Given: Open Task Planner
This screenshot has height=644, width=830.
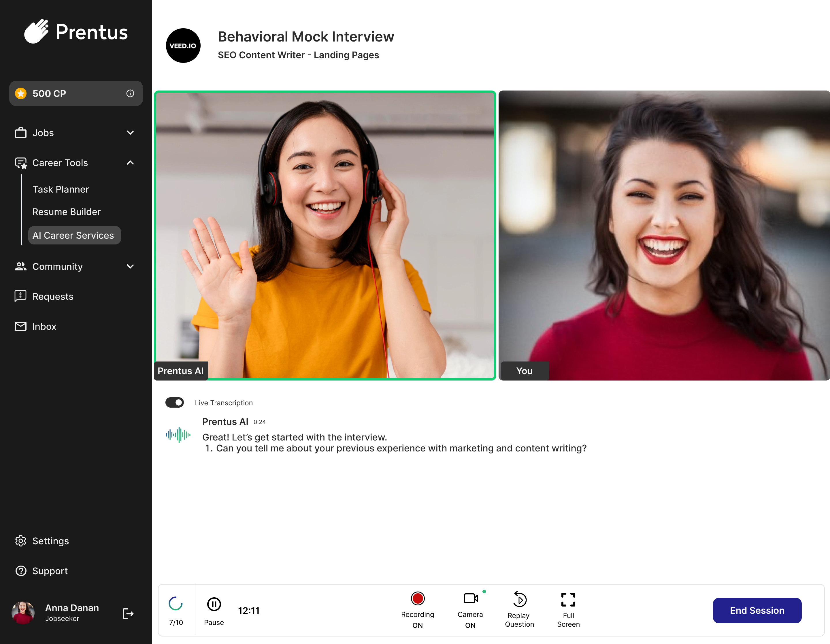Looking at the screenshot, I should [61, 189].
